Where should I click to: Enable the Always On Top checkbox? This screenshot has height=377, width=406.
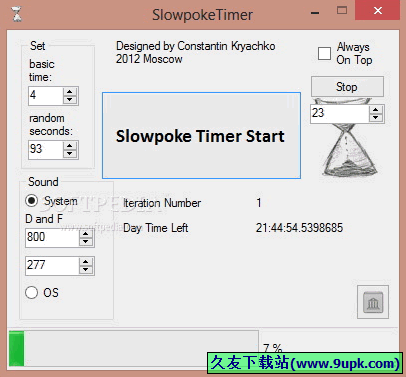(324, 53)
